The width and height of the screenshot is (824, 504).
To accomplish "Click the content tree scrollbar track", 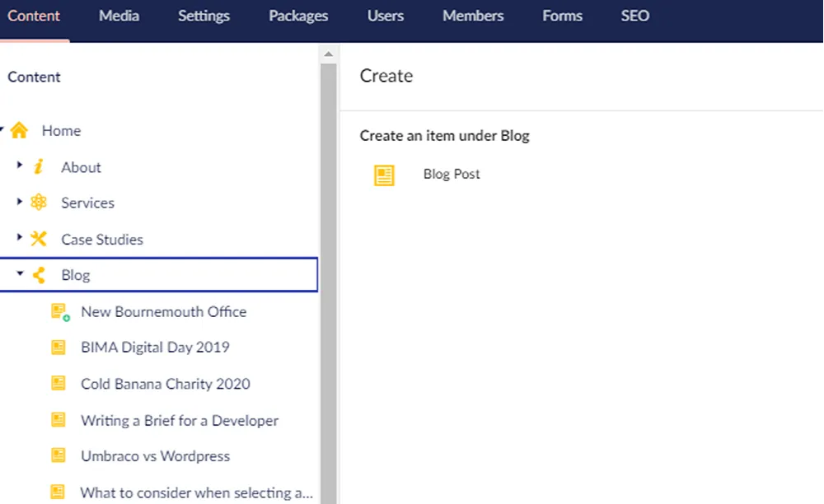I will (x=329, y=283).
